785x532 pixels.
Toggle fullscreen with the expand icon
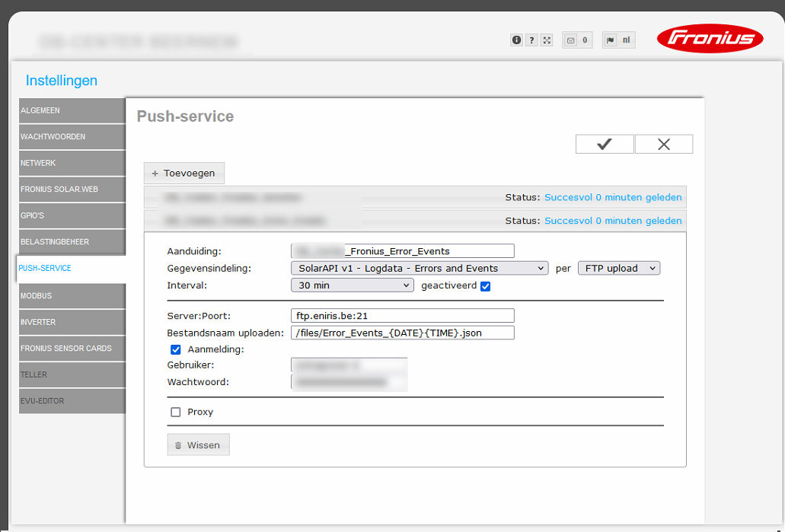coord(547,40)
